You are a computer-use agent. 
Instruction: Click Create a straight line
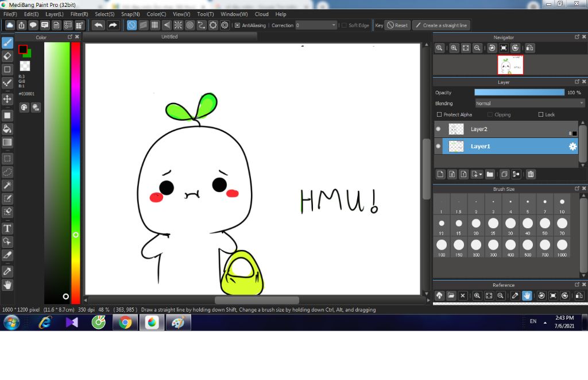[x=442, y=25]
